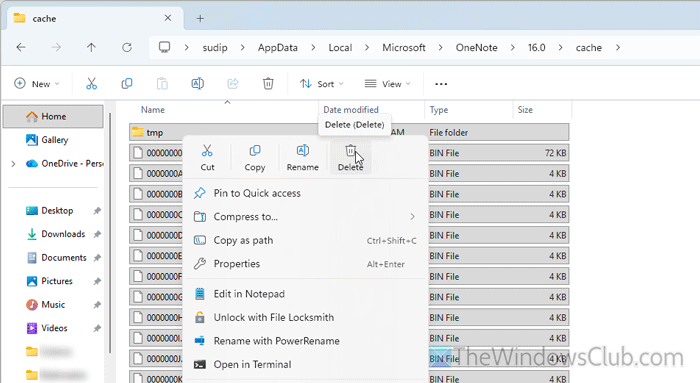700x383 pixels.
Task: Open OneDrive - Personal in sidebar
Action: pyautogui.click(x=64, y=164)
